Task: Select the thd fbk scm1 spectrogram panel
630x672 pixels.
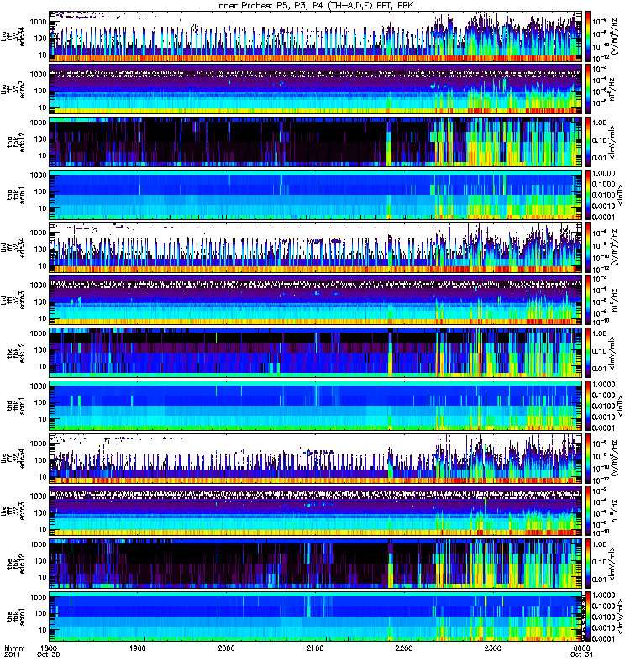Action: pyautogui.click(x=316, y=406)
